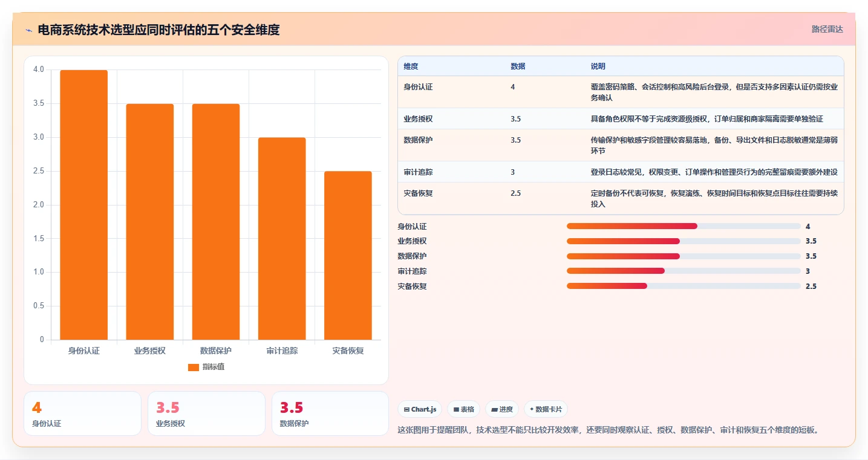This screenshot has height=460, width=868.
Task: Click the value 2.5 in table
Action: pos(515,193)
